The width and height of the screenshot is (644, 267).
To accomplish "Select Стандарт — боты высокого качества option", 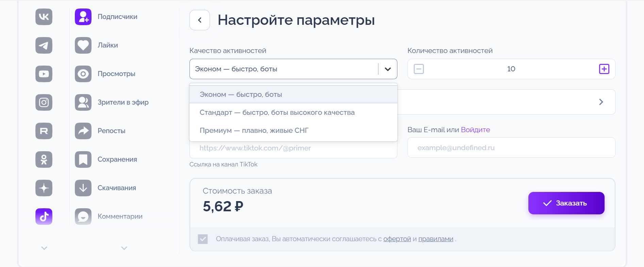I will point(293,112).
